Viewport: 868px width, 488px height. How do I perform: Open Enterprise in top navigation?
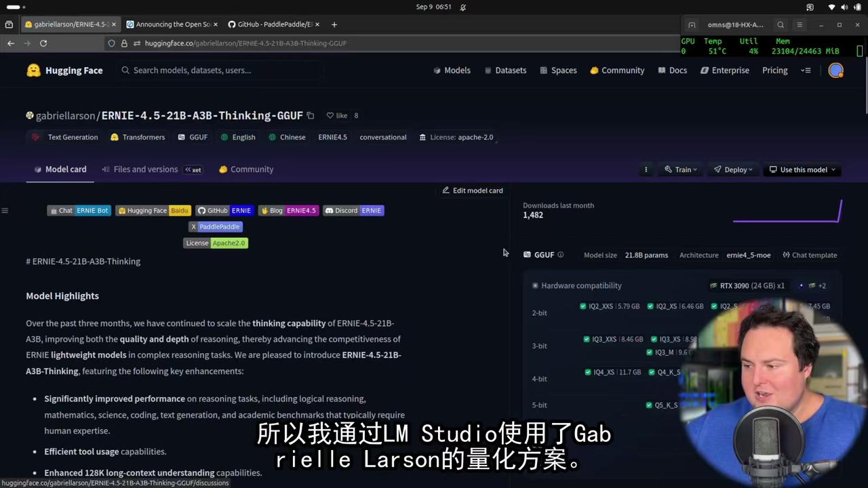pyautogui.click(x=724, y=70)
